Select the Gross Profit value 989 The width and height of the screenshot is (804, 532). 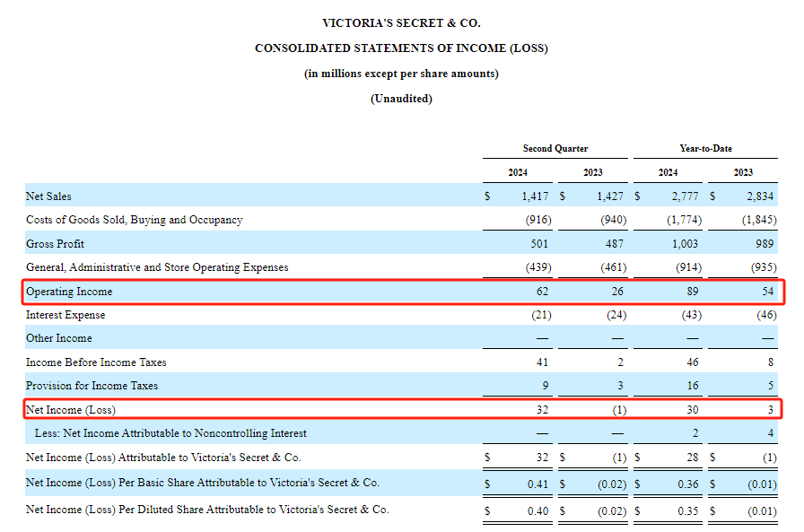(x=765, y=244)
